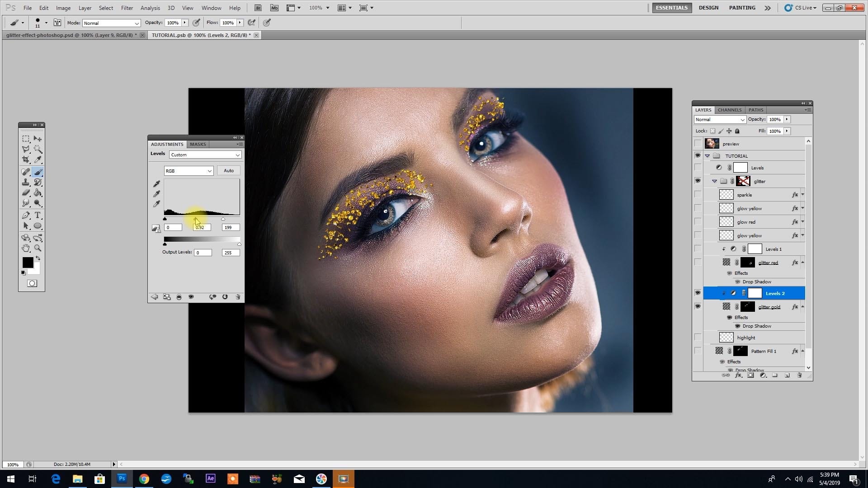Image resolution: width=868 pixels, height=488 pixels.
Task: Click the Levels black input slider handle
Action: tap(165, 219)
